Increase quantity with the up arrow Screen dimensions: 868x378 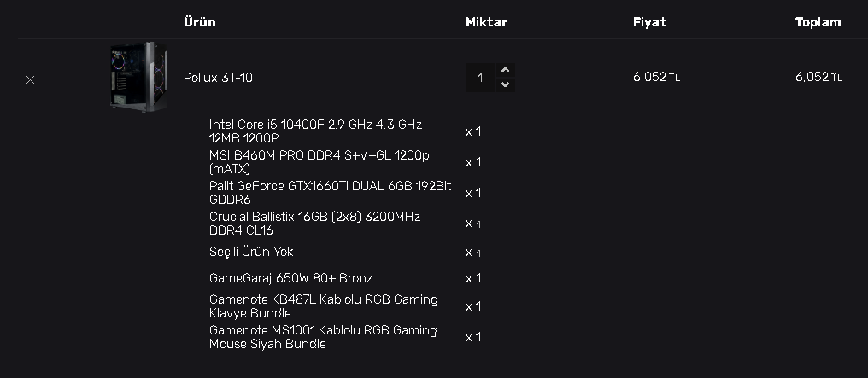505,70
